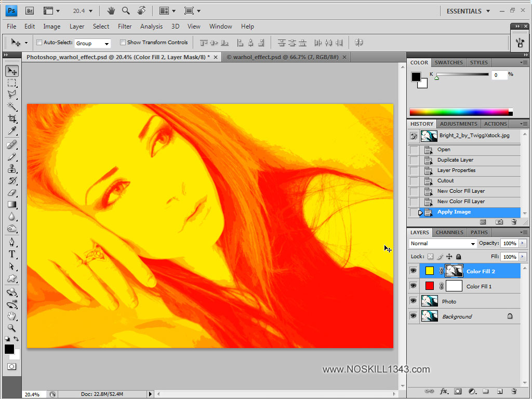Switch to the Swatches tab
The height and width of the screenshot is (399, 532).
pos(448,62)
